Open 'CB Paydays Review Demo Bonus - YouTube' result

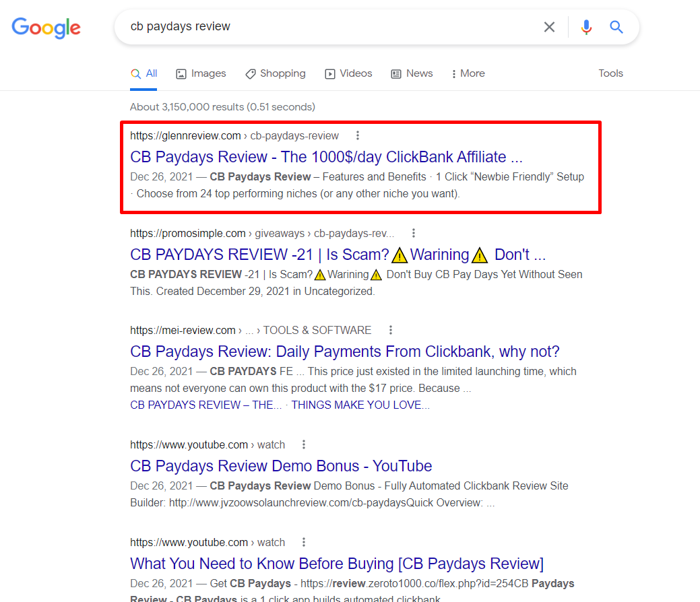click(x=281, y=466)
